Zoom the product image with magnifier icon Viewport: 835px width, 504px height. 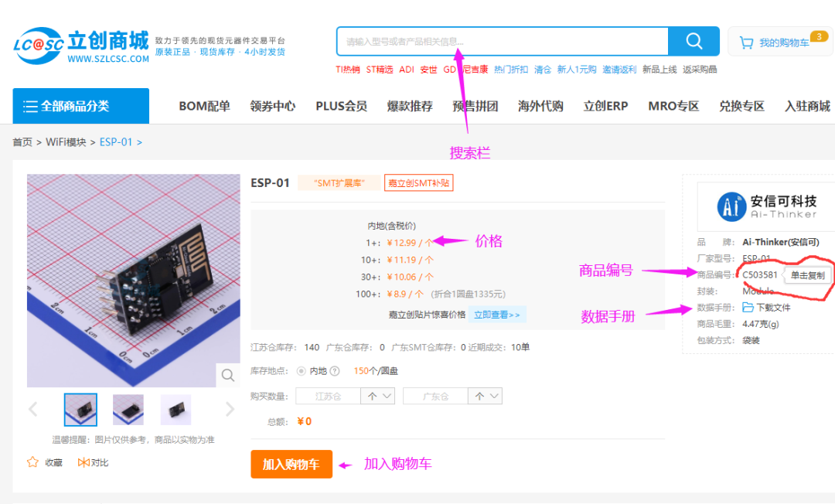(x=228, y=375)
